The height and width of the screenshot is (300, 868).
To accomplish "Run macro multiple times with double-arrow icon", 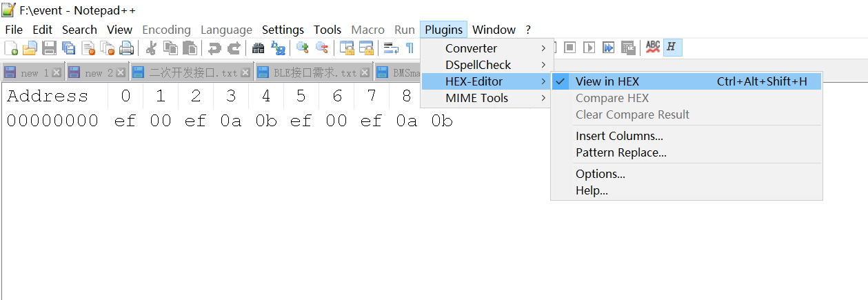I will (x=609, y=48).
